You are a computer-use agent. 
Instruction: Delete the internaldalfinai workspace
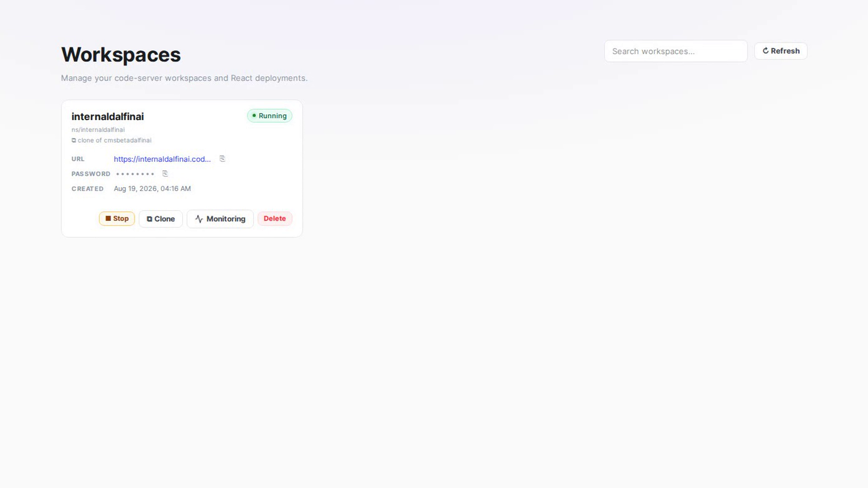pos(275,219)
